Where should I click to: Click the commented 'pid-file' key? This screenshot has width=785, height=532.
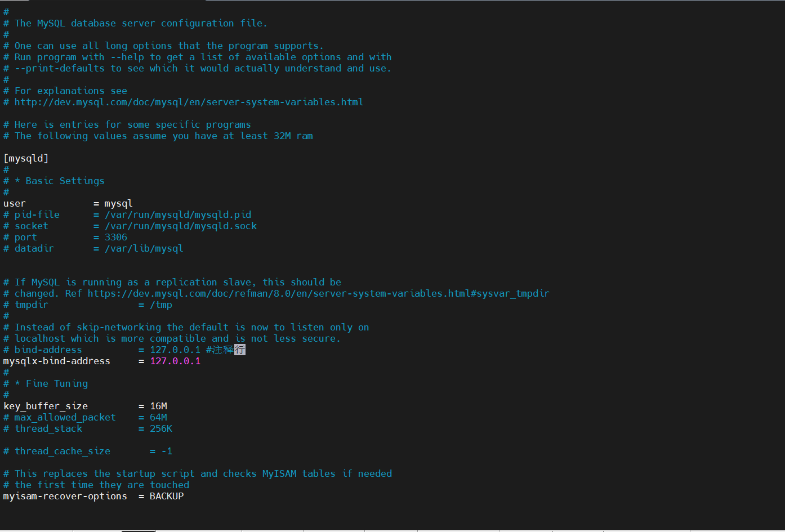[37, 214]
